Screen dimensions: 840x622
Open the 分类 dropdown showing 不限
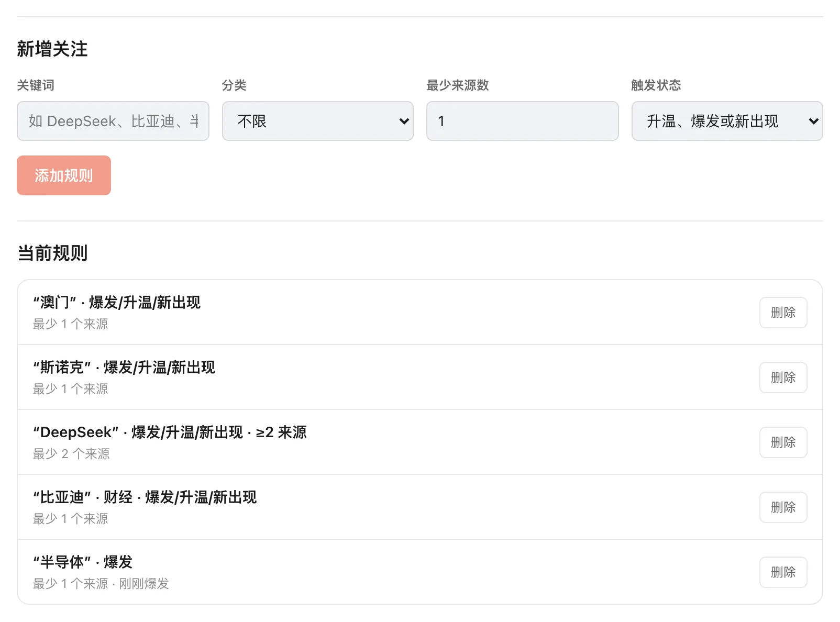pos(318,121)
